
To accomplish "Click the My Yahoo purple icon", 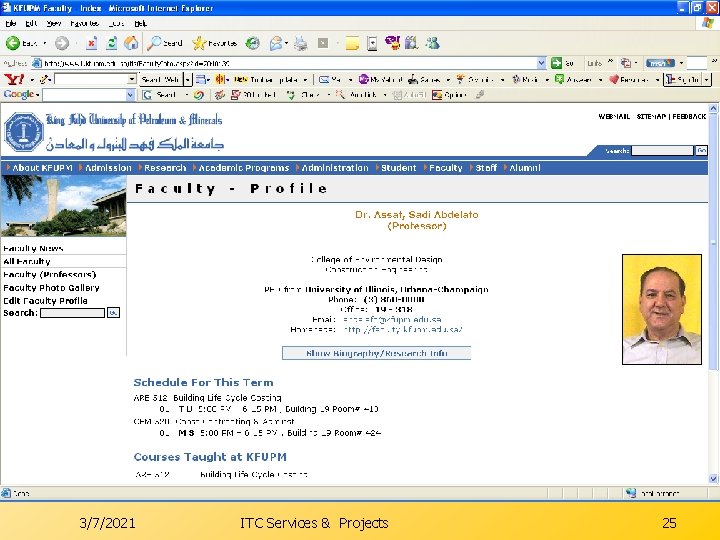I will 364,79.
